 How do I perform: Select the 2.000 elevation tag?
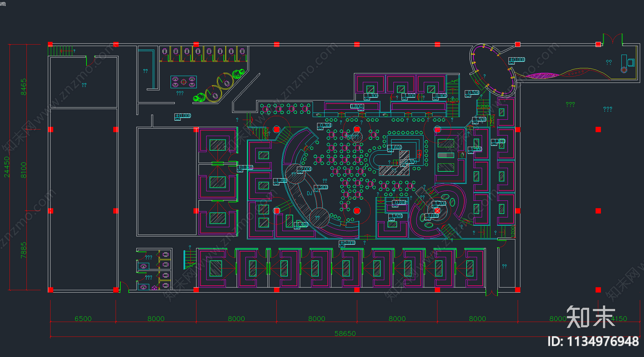pyautogui.click(x=304, y=169)
